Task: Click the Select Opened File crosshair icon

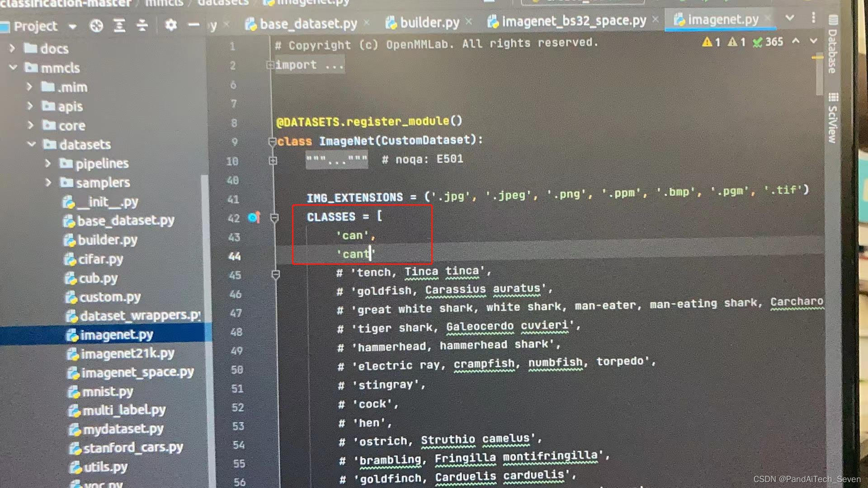Action: coord(96,26)
